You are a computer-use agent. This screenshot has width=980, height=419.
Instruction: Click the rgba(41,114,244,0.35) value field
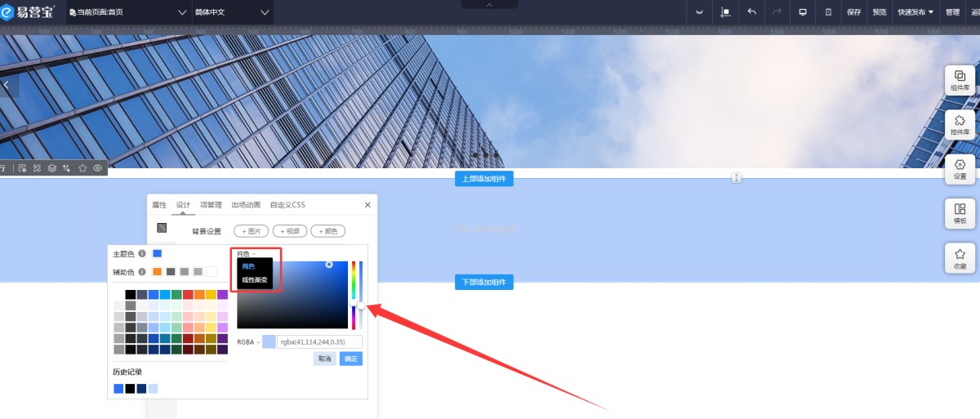click(319, 342)
